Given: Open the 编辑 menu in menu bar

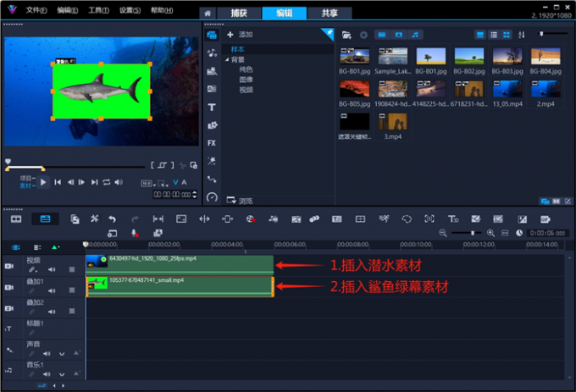Looking at the screenshot, I should point(68,10).
